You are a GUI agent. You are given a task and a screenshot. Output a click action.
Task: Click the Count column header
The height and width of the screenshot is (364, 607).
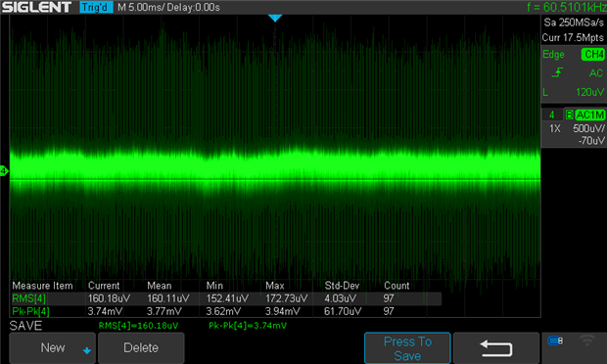397,286
